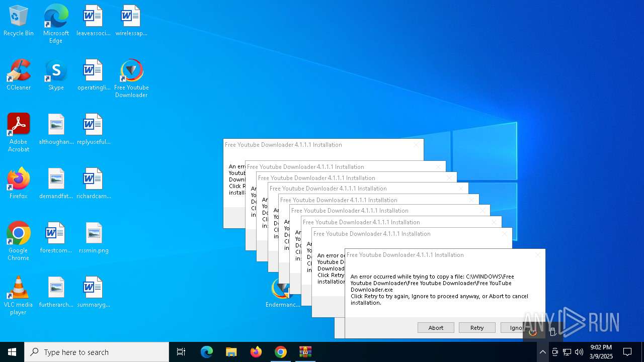The height and width of the screenshot is (362, 644).
Task: Select the furtherarch... image file
Action: tap(56, 292)
